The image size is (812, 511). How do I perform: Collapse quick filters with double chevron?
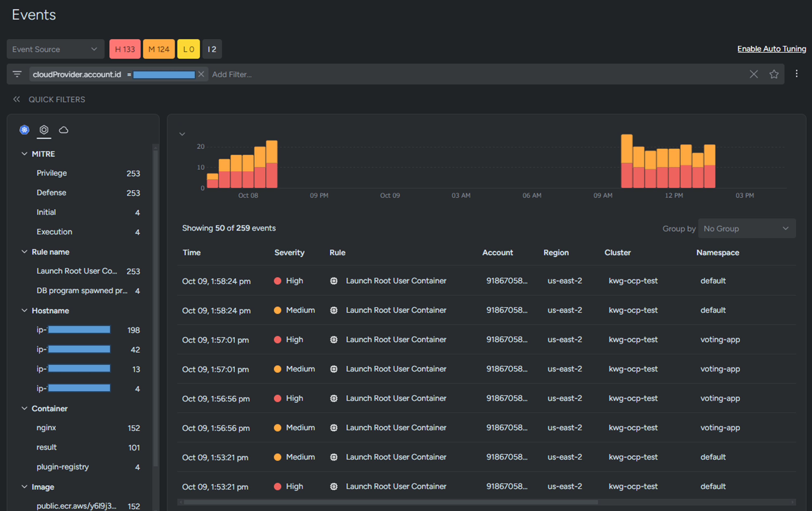16,99
